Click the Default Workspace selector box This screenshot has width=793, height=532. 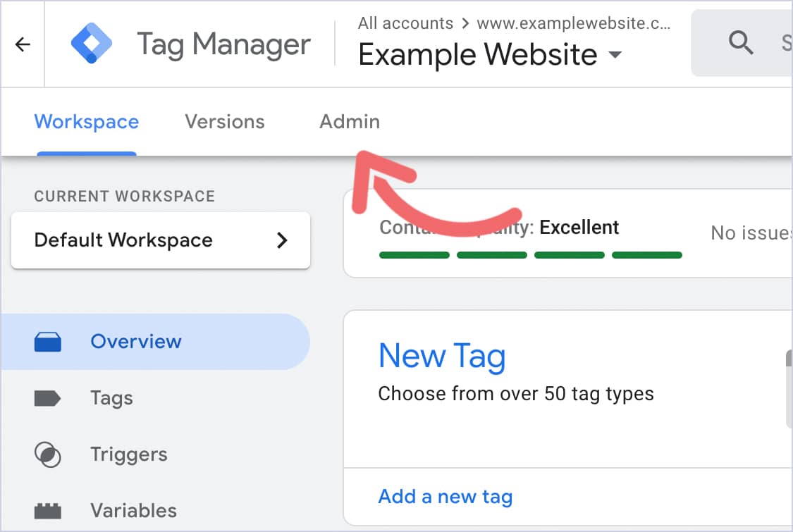pyautogui.click(x=161, y=240)
